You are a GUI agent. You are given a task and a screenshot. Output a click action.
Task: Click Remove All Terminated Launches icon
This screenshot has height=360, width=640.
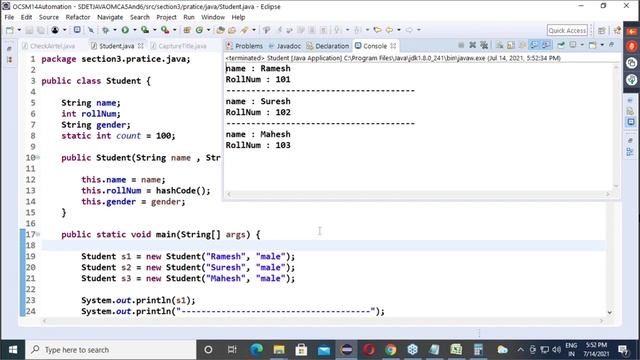[x=484, y=45]
